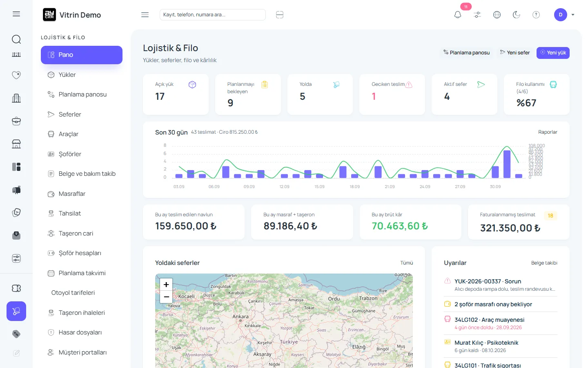Open Tahsilat in the sidebar menu
This screenshot has height=368, width=588.
[x=82, y=213]
